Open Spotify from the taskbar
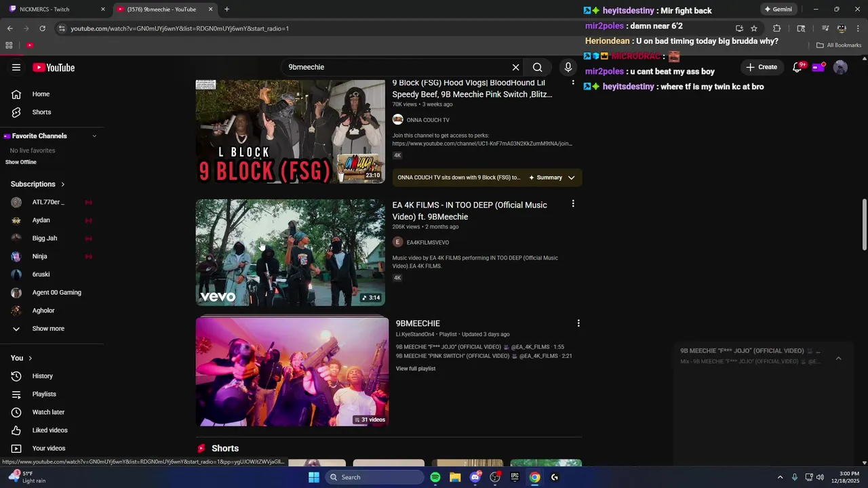This screenshot has width=868, height=488. coord(435,477)
